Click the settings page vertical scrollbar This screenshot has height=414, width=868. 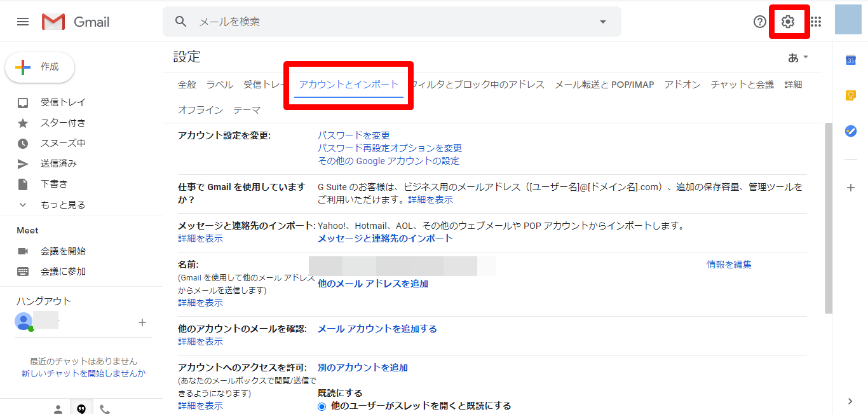(x=828, y=216)
